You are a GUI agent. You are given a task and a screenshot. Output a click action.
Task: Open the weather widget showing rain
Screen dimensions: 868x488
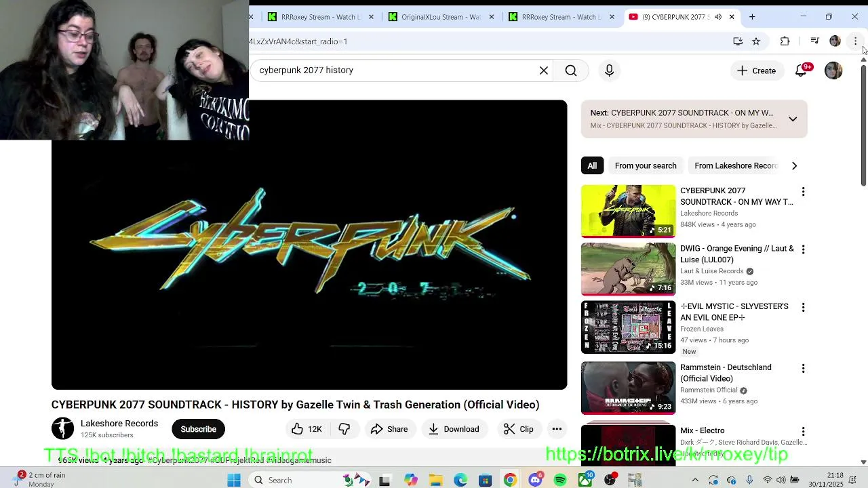coord(41,479)
